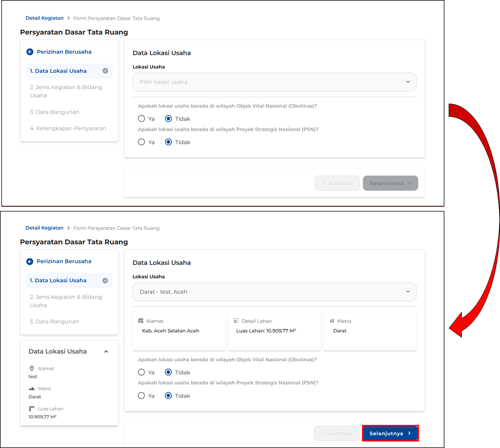Open step 3 Data Bangunan in the lower sidebar

[x=54, y=321]
